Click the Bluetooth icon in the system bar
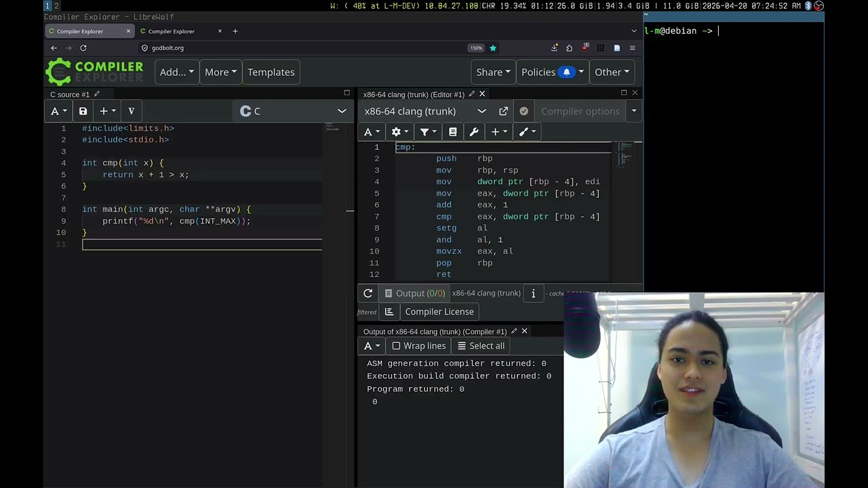Screen dimensions: 868x488 (808, 5)
